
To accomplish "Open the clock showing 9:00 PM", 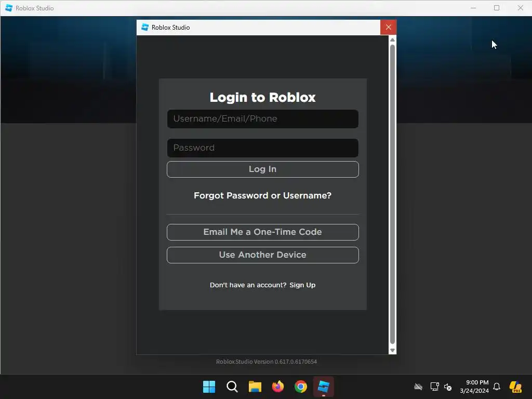I will (474, 387).
